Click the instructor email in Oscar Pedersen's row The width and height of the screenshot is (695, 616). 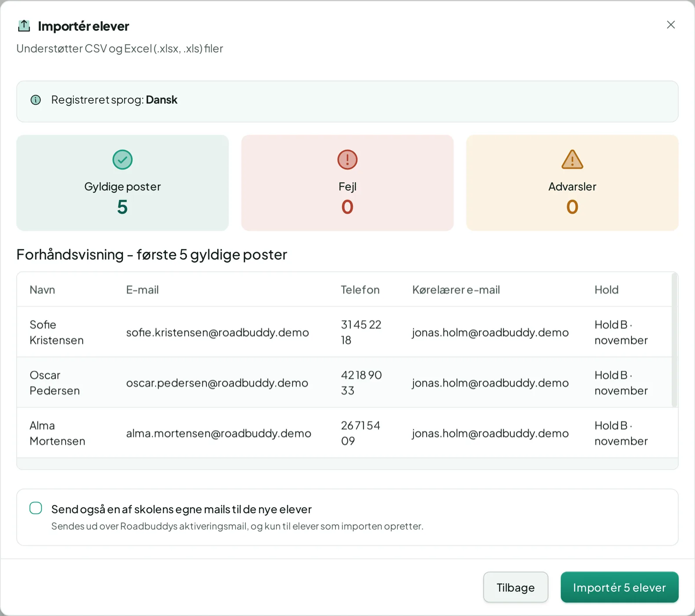pos(490,383)
